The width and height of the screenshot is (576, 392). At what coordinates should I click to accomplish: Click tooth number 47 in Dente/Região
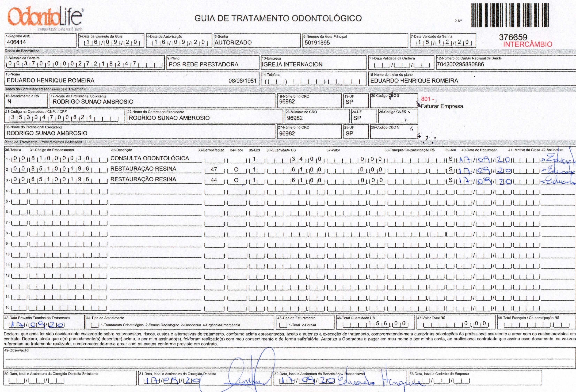click(x=214, y=169)
